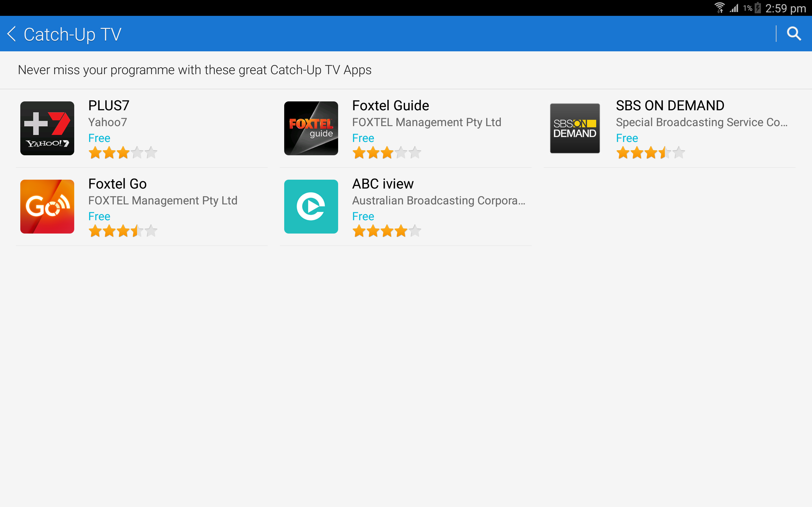812x507 pixels.
Task: Tap the Free price under ABC iview
Action: pyautogui.click(x=363, y=216)
